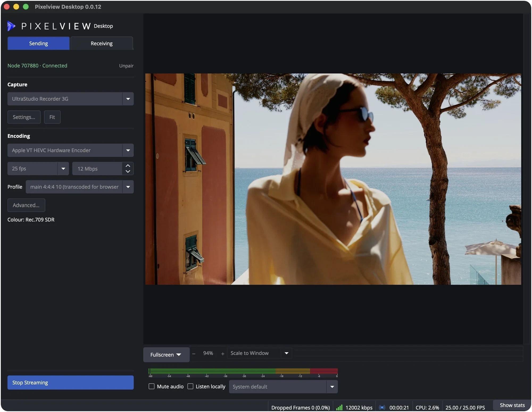The height and width of the screenshot is (412, 532).
Task: Open the Profile main 4:4:4 10 dropdown
Action: point(80,187)
